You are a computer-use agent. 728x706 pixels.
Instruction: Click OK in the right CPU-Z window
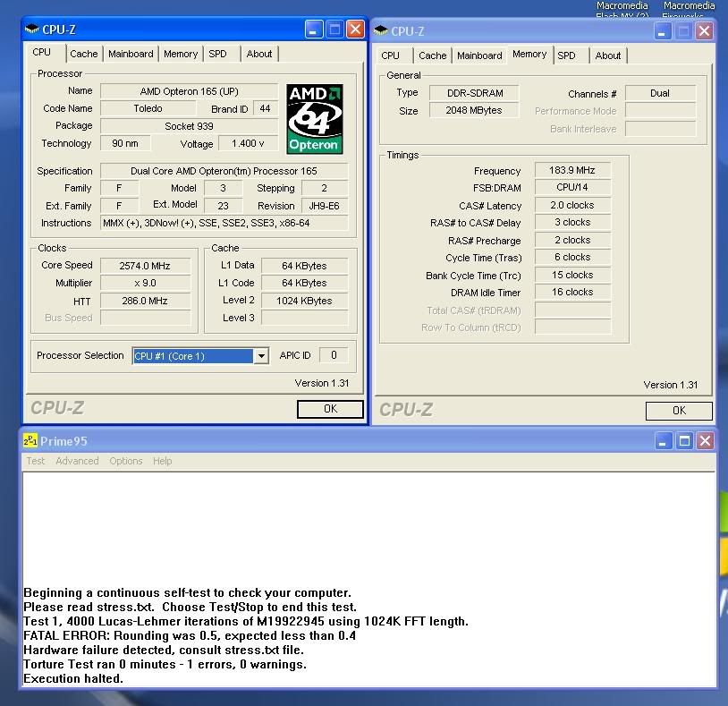(679, 411)
